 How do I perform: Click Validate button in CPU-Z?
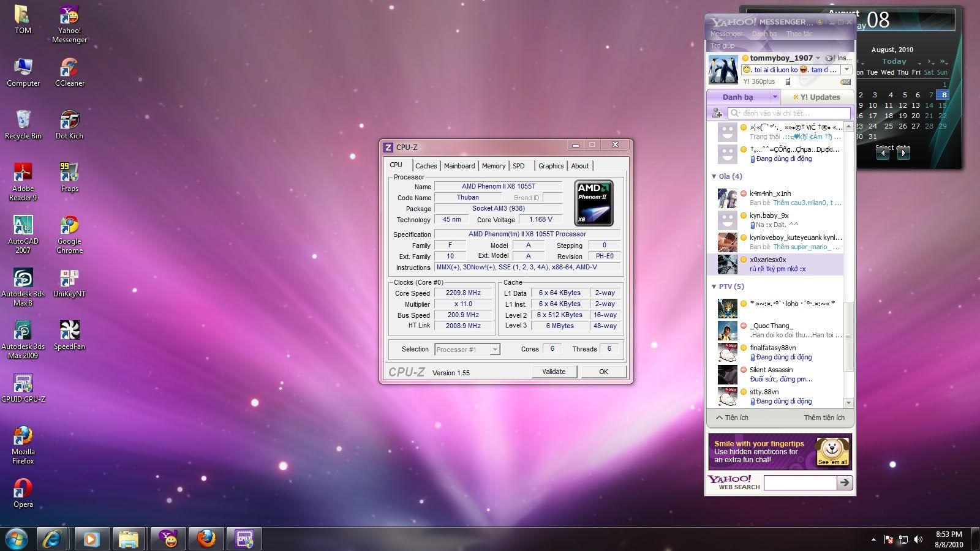pyautogui.click(x=554, y=372)
